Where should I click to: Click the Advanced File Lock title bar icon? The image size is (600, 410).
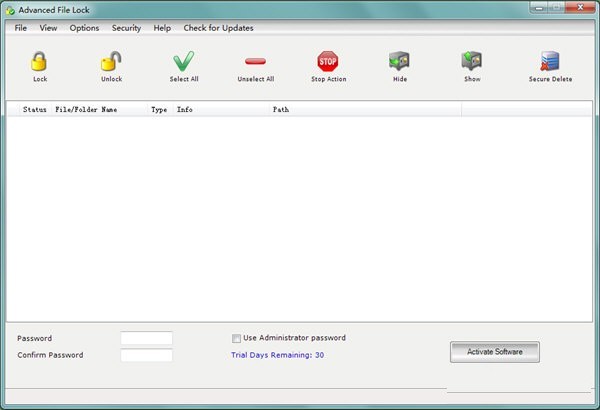tap(10, 10)
